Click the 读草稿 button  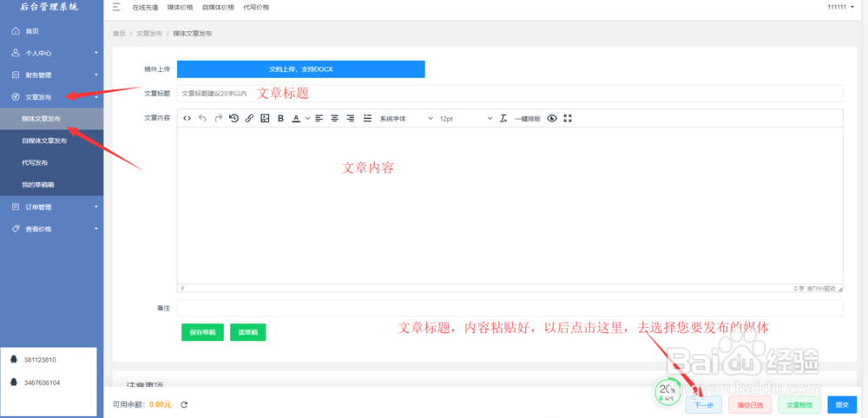point(248,332)
